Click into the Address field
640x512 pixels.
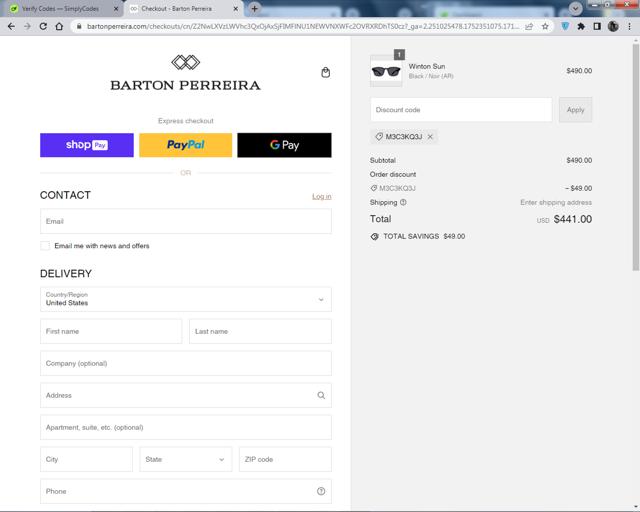(186, 395)
